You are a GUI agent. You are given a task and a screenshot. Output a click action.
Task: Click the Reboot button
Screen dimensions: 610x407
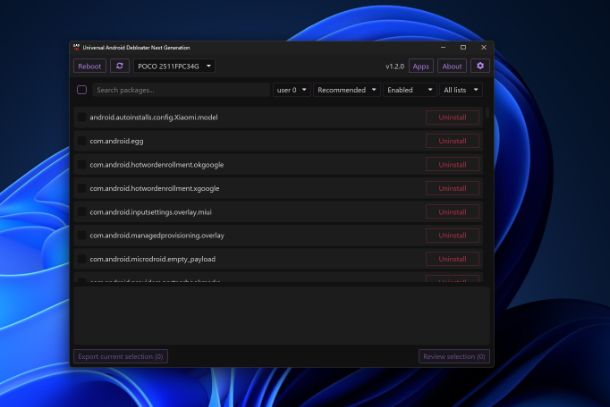pyautogui.click(x=89, y=66)
